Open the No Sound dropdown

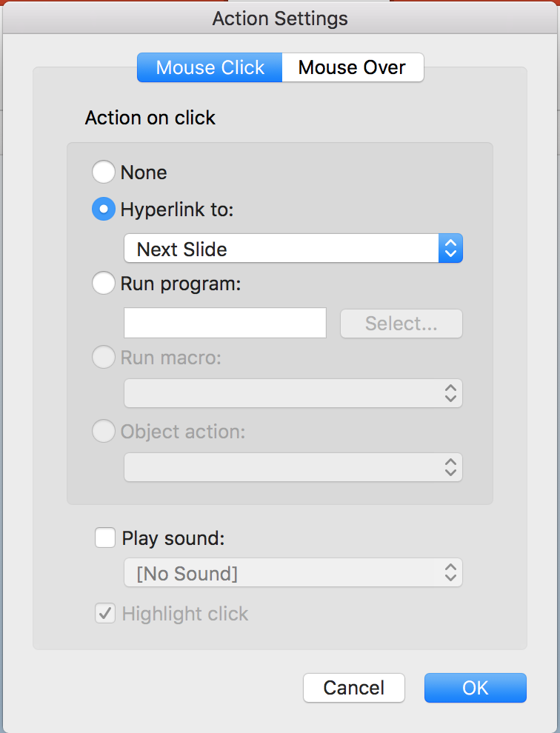coord(293,572)
